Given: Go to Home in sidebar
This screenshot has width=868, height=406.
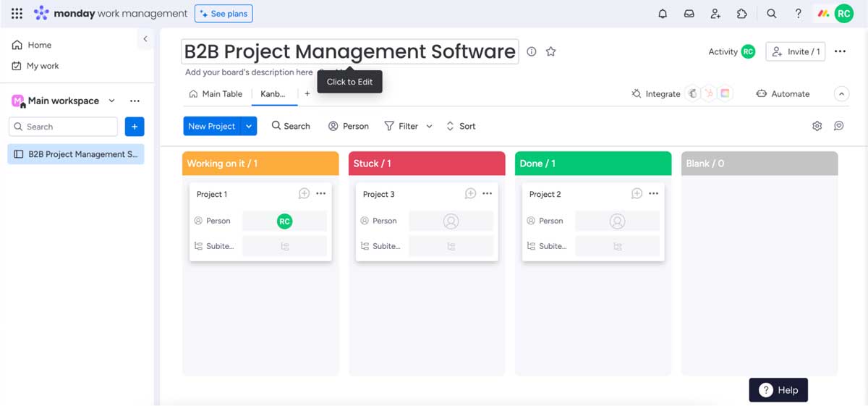Looking at the screenshot, I should point(32,45).
